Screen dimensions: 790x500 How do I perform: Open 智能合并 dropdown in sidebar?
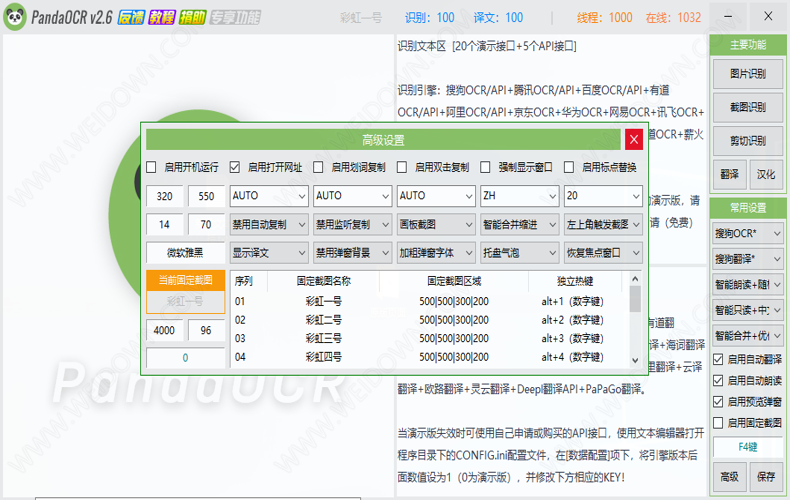pyautogui.click(x=748, y=335)
